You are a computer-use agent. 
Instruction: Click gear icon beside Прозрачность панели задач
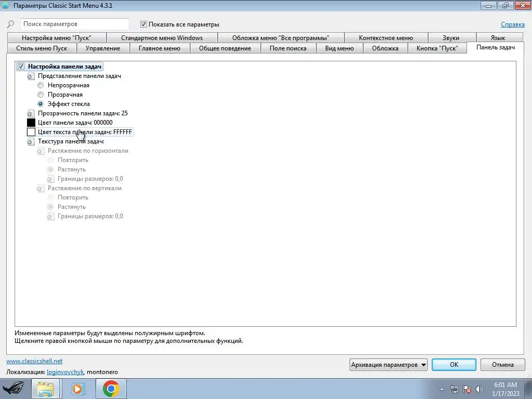coord(31,113)
